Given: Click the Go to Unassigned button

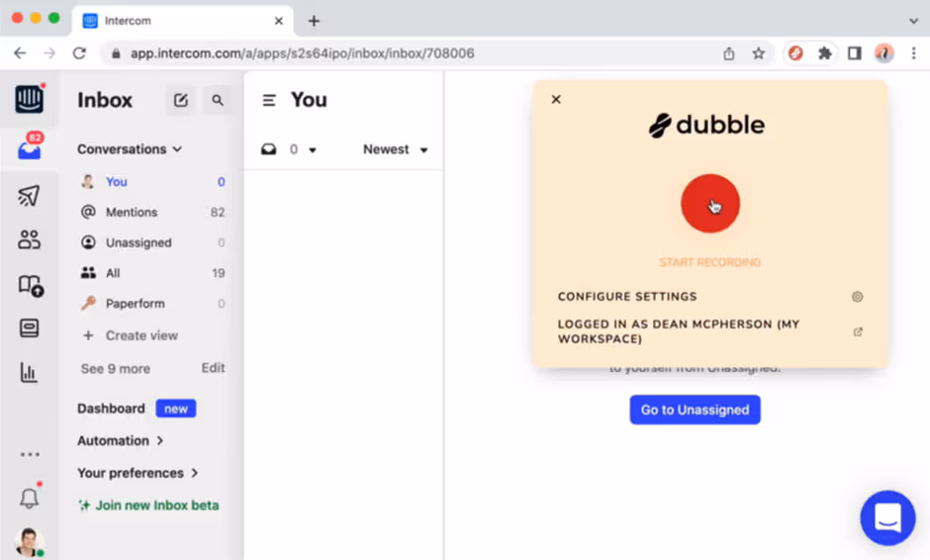Looking at the screenshot, I should [x=695, y=410].
